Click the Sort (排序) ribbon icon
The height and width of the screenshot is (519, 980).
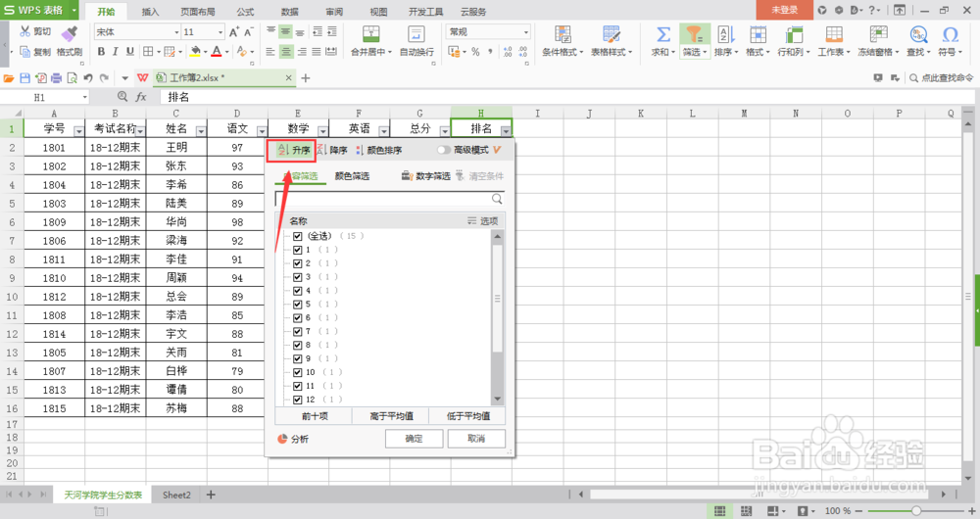[725, 33]
